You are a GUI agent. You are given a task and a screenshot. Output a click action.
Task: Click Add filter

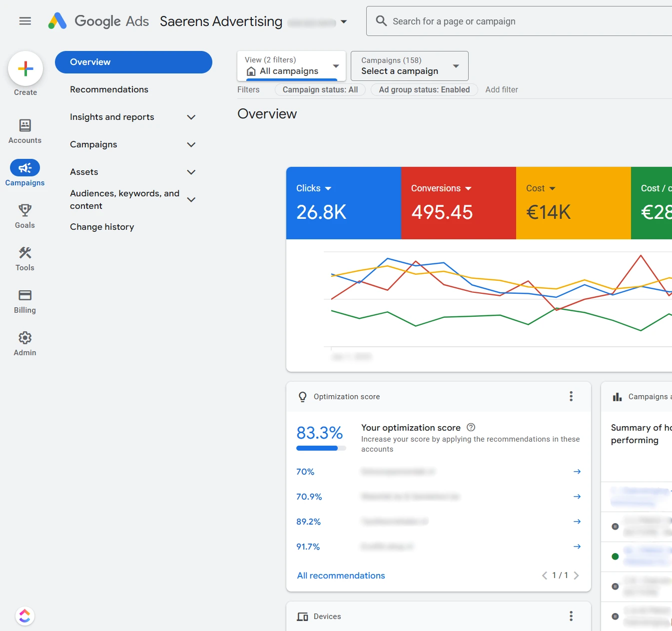coord(502,89)
